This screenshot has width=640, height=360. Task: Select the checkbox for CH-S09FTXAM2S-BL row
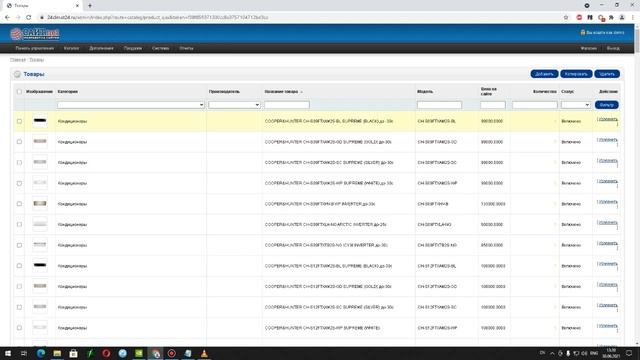point(19,121)
